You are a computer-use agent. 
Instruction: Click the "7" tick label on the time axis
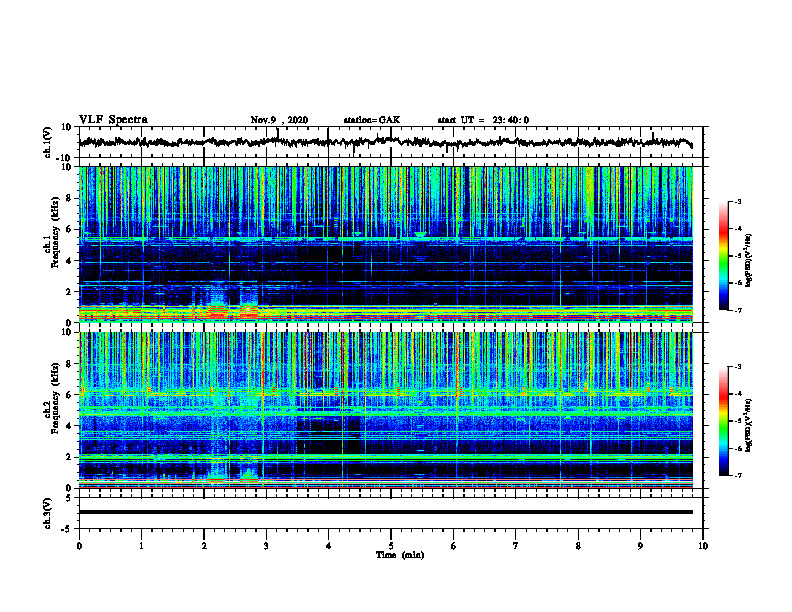click(x=516, y=546)
